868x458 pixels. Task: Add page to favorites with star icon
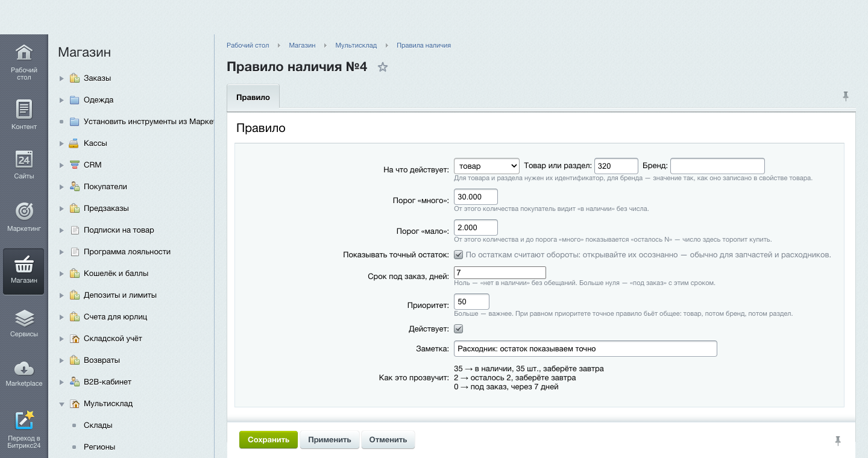(x=382, y=67)
